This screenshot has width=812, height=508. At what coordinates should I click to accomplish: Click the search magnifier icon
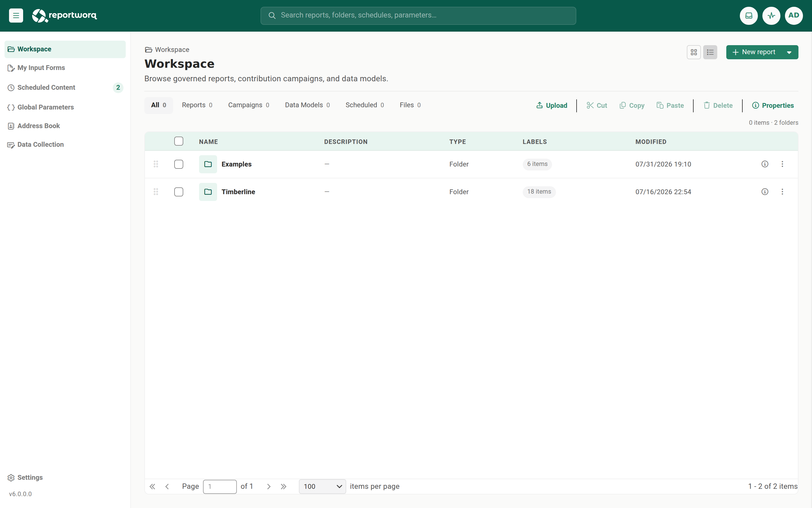pos(272,16)
